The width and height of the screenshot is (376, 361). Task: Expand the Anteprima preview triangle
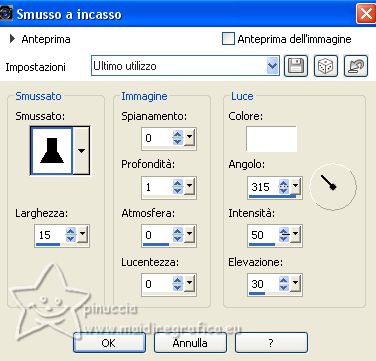[x=12, y=39]
